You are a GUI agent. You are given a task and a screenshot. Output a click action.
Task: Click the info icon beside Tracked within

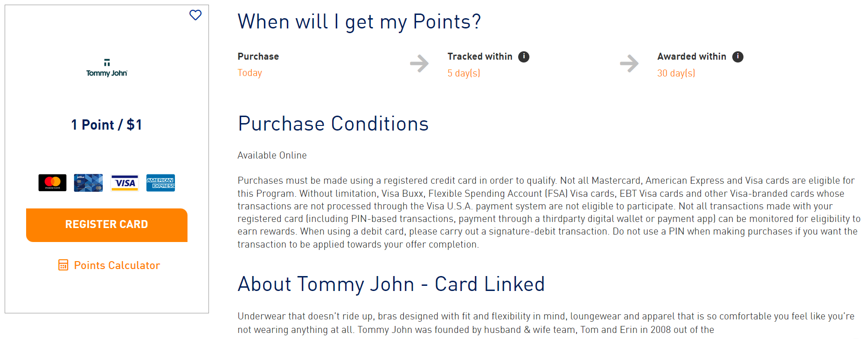click(x=524, y=56)
